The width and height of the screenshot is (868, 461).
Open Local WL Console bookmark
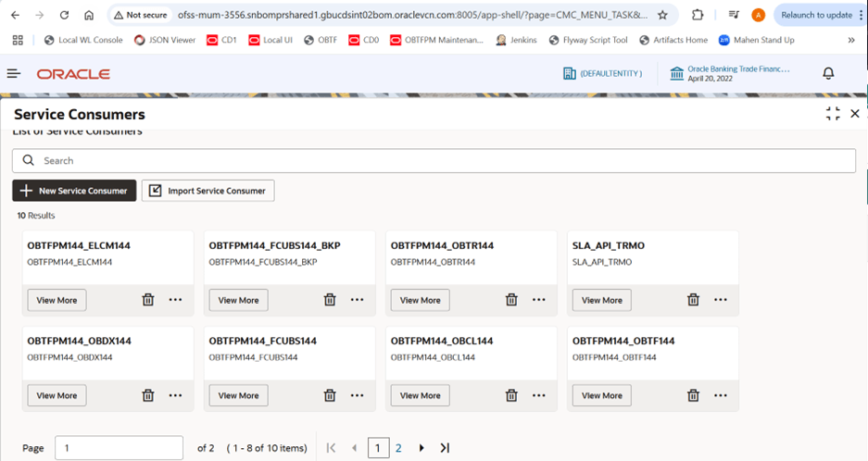83,40
